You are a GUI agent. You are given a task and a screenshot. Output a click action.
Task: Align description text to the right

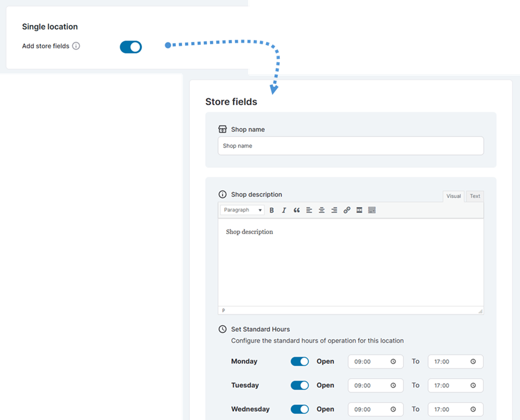tap(334, 210)
